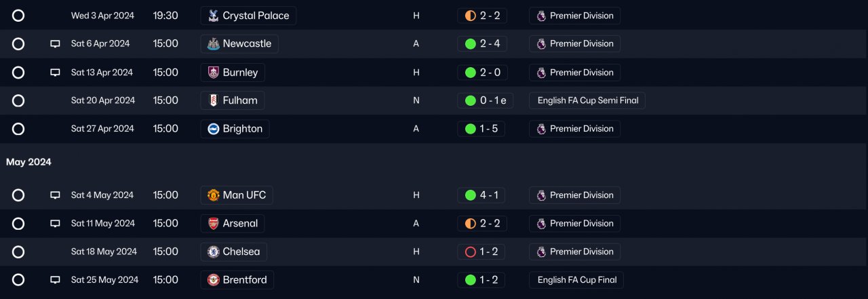868x299 pixels.
Task: Select the radio circle for Fulham semi final
Action: coord(18,100)
